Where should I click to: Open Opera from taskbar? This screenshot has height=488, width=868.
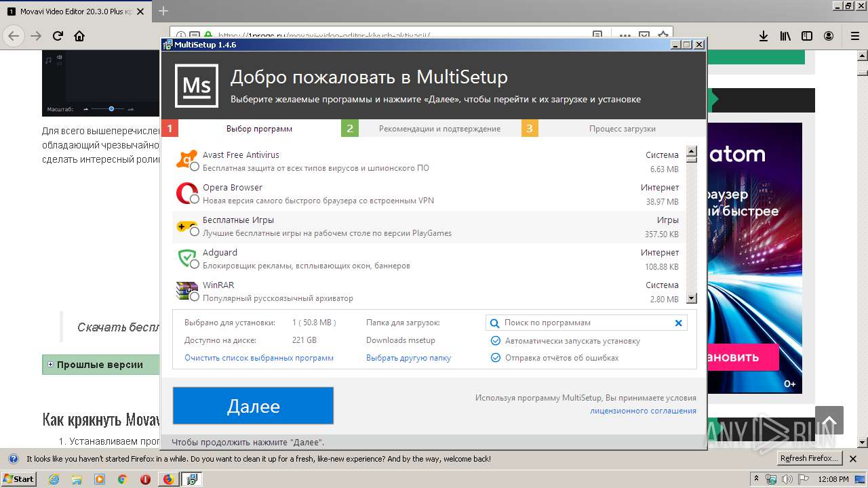tap(145, 479)
